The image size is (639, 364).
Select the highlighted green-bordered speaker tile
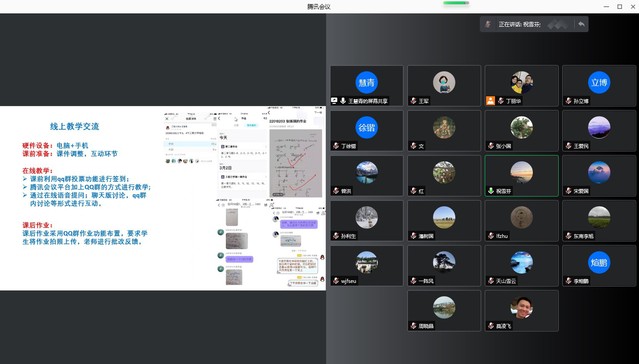tap(522, 176)
